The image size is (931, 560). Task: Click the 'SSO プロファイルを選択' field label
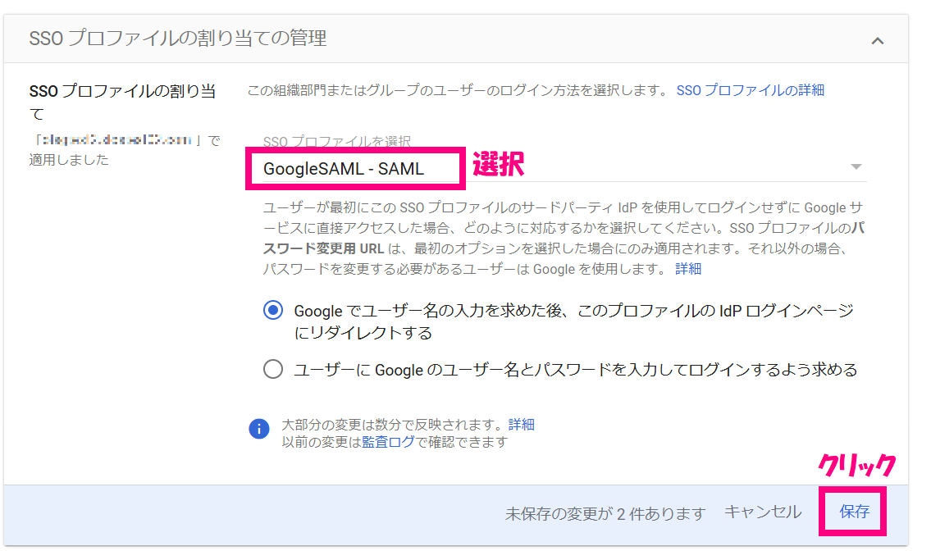tap(336, 141)
